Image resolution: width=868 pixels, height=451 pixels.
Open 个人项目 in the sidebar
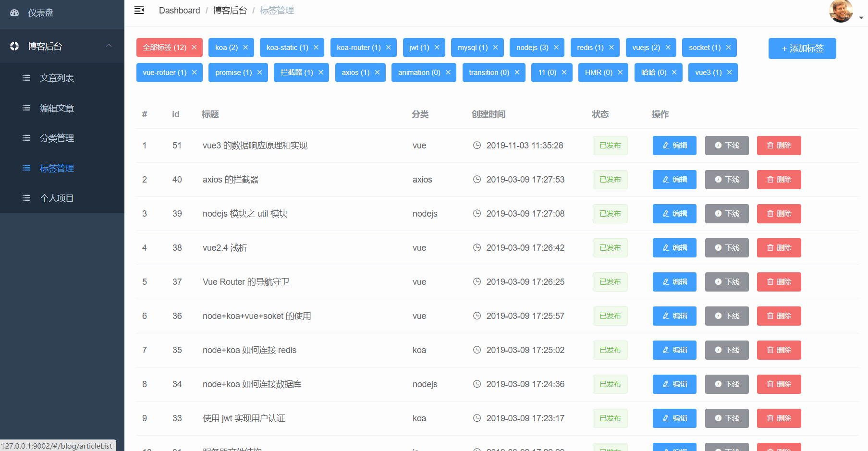62,198
